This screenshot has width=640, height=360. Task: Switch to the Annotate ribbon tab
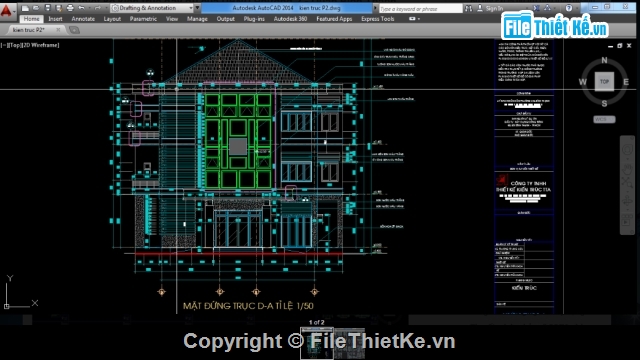[83, 19]
